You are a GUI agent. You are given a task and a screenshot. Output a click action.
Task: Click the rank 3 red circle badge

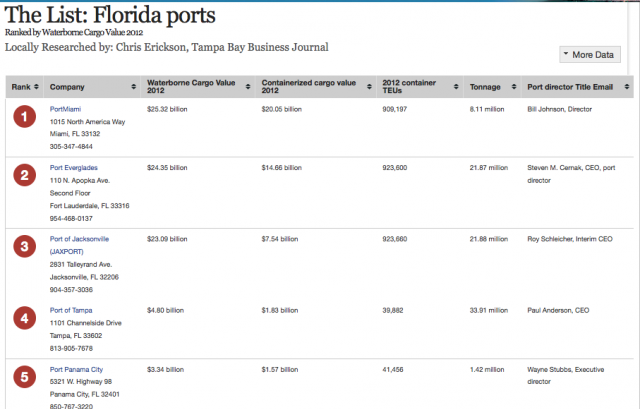tap(25, 248)
